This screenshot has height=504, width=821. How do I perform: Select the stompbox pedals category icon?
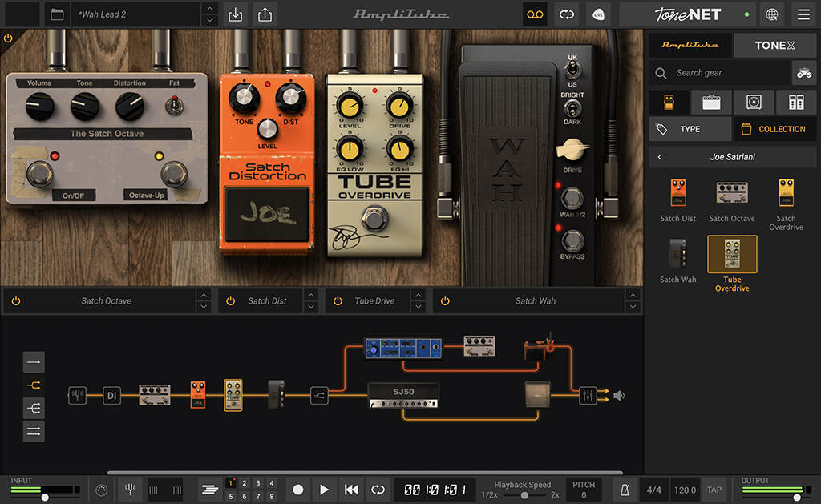(669, 102)
